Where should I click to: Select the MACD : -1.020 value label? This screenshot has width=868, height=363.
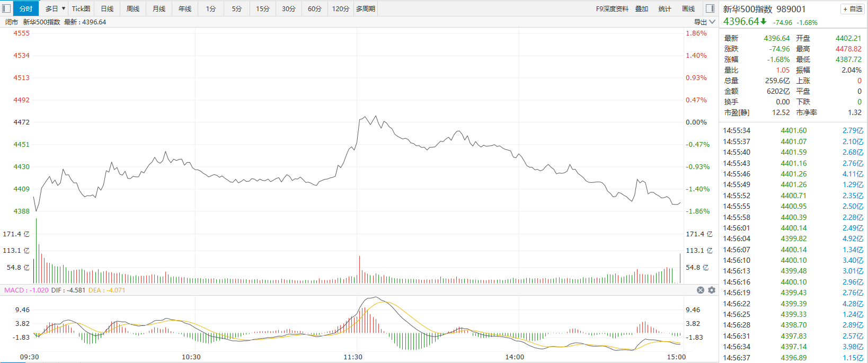click(26, 290)
